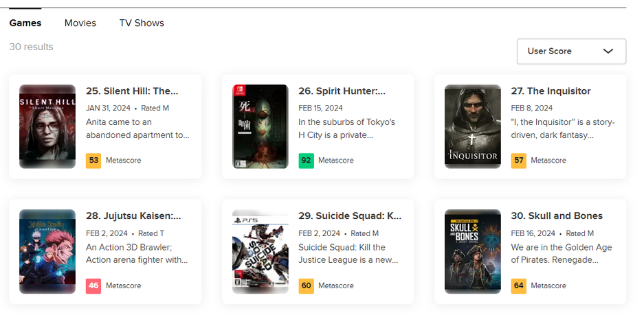Click 'We are in the Golden Age' description
The height and width of the screenshot is (315, 644).
pos(562,254)
